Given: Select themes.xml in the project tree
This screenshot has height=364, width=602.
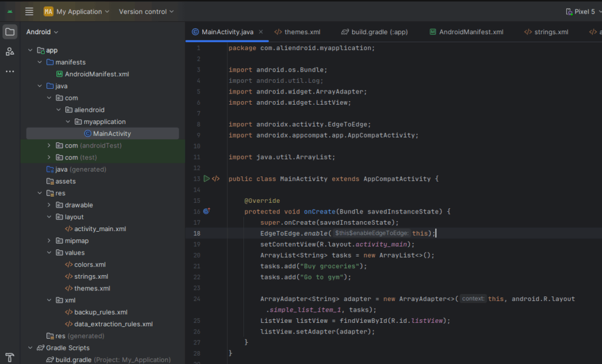Looking at the screenshot, I should tap(88, 288).
